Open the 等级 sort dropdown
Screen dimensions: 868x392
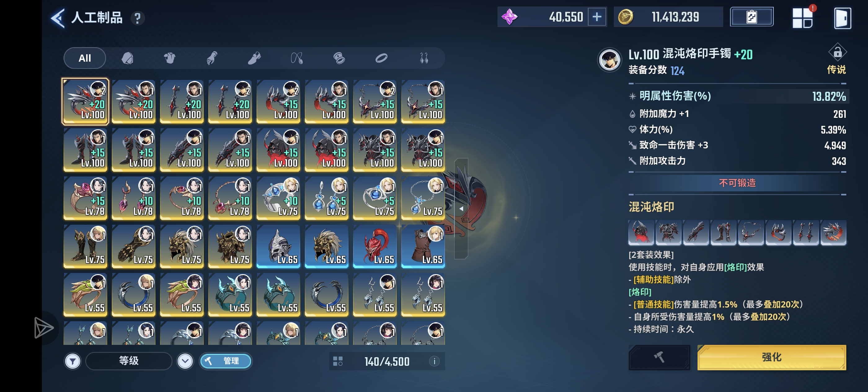pos(129,361)
